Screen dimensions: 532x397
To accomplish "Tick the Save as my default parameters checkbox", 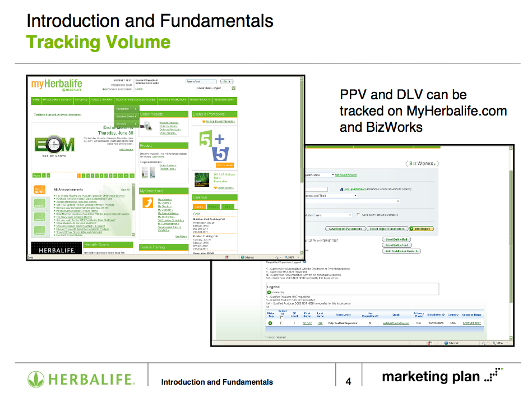I will [x=358, y=214].
